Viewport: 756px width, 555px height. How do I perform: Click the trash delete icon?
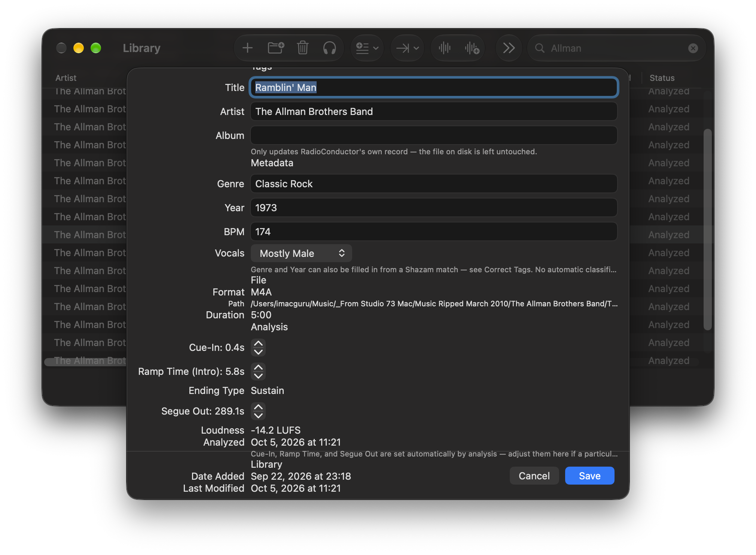point(302,48)
